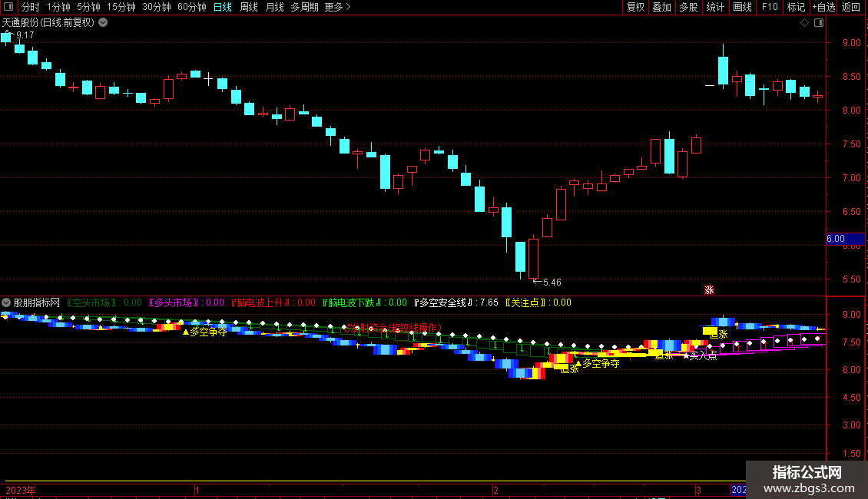Open dropdown beside 天通股份(日线.前复权) title
The width and height of the screenshot is (868, 499).
point(103,23)
